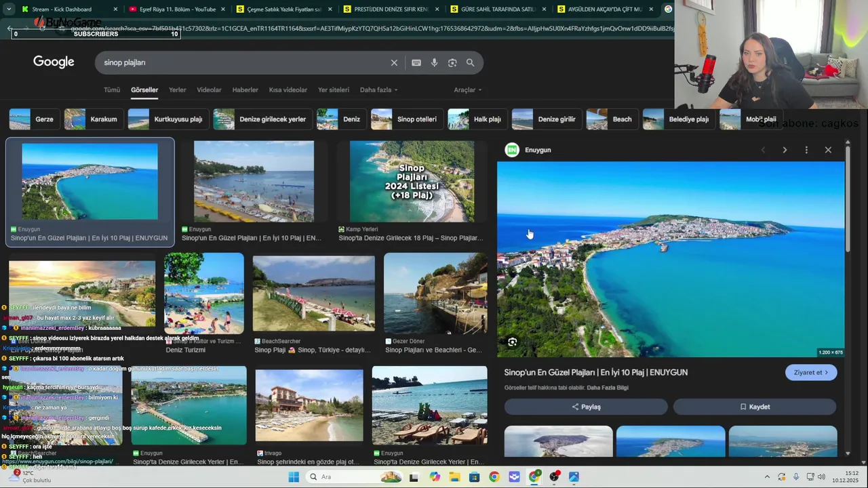Open Deniz Turizmi beach thumbnail
Screen dimensions: 868x488
pyautogui.click(x=204, y=293)
